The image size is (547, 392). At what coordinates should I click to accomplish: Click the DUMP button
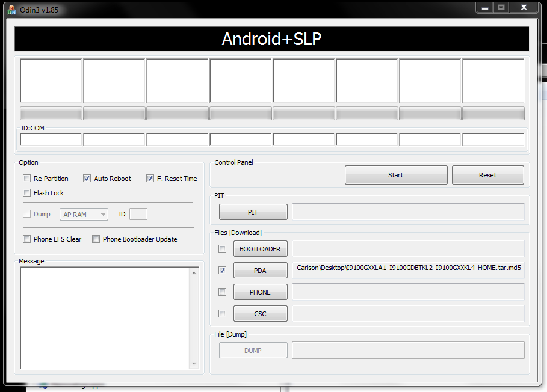pyautogui.click(x=253, y=351)
